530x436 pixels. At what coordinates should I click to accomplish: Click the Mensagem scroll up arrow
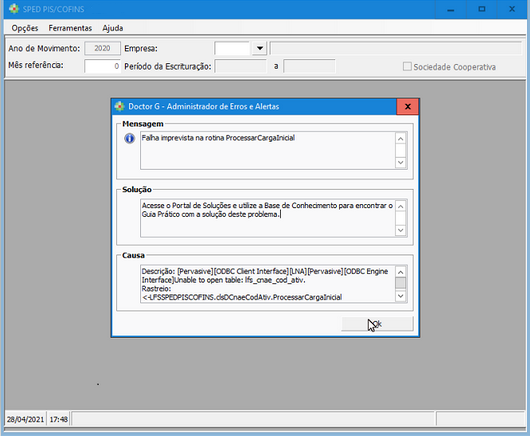401,139
